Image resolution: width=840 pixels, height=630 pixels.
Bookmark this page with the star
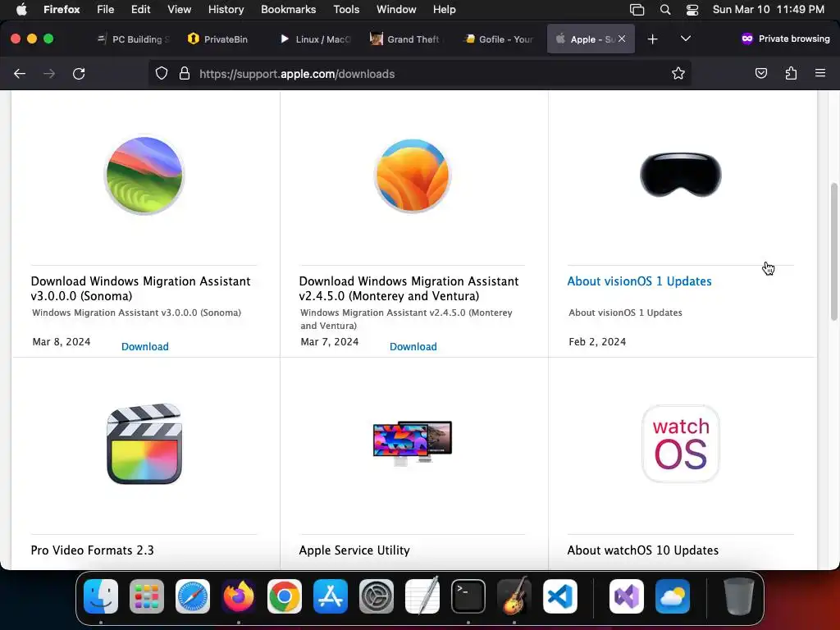click(678, 73)
